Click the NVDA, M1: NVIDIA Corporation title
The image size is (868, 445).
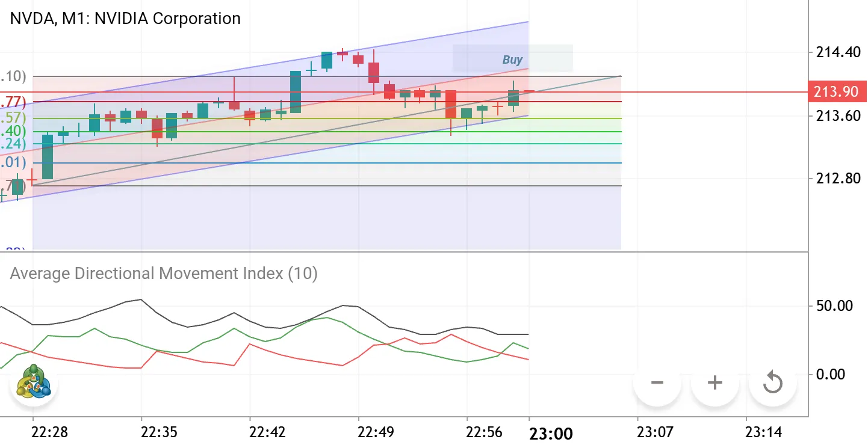125,19
